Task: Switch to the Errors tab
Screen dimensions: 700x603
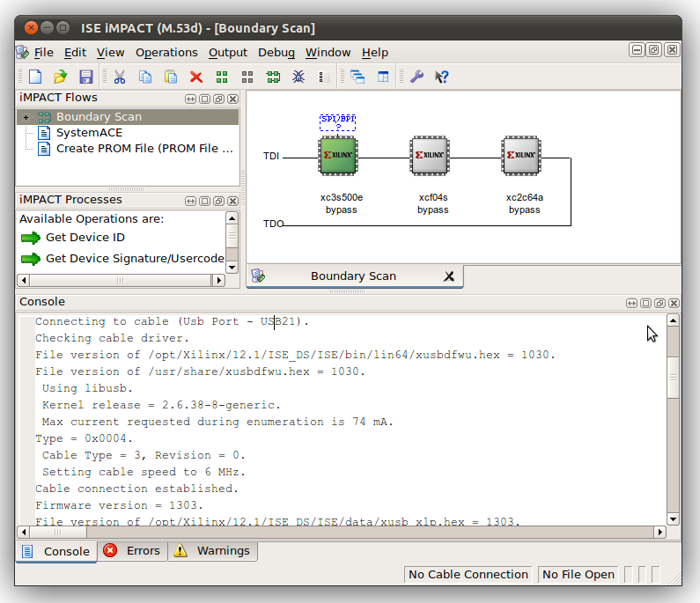Action: coord(132,551)
